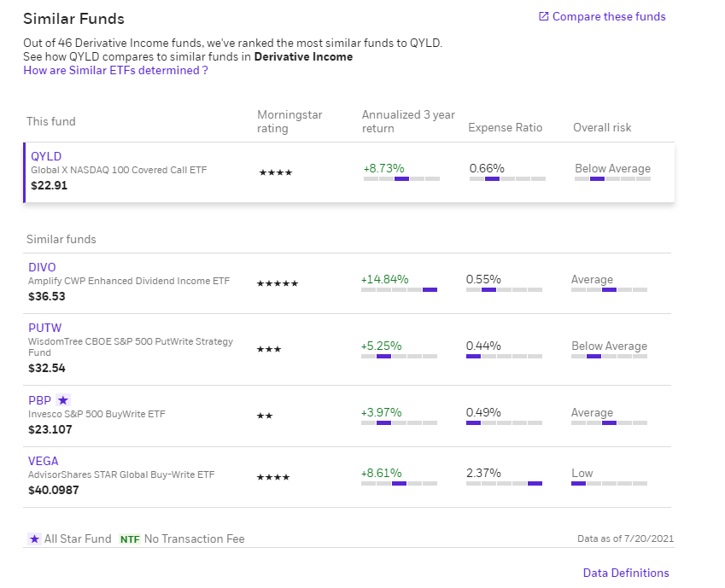Click the NTF No Transaction Fee badge

click(x=130, y=539)
